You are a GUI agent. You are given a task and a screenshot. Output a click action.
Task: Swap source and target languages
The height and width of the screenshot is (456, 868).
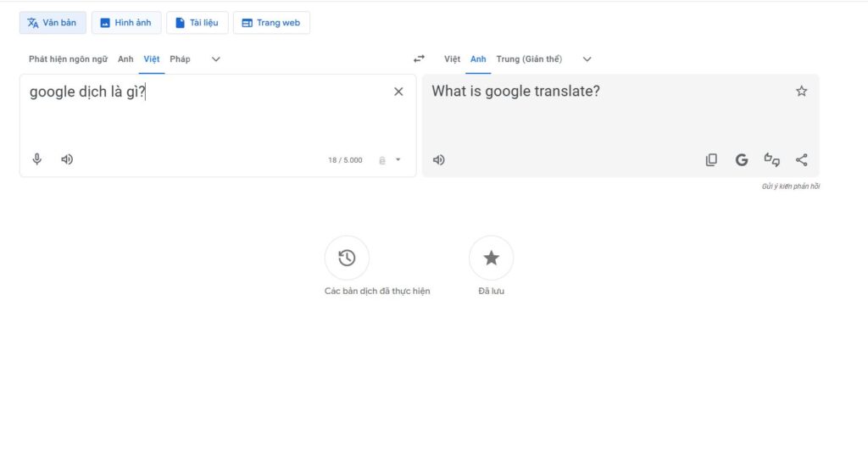point(419,58)
